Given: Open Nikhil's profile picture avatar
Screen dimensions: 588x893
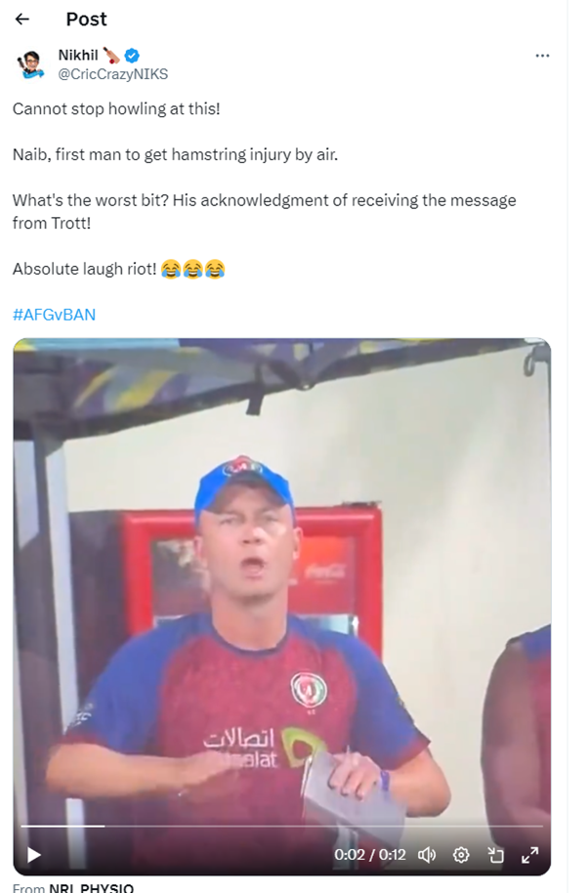Looking at the screenshot, I should pyautogui.click(x=30, y=64).
